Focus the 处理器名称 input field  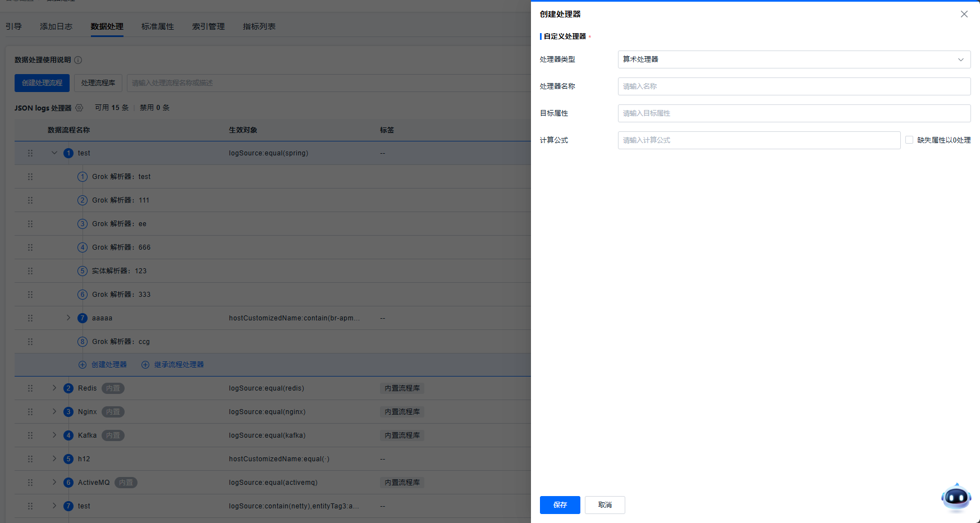coord(794,86)
